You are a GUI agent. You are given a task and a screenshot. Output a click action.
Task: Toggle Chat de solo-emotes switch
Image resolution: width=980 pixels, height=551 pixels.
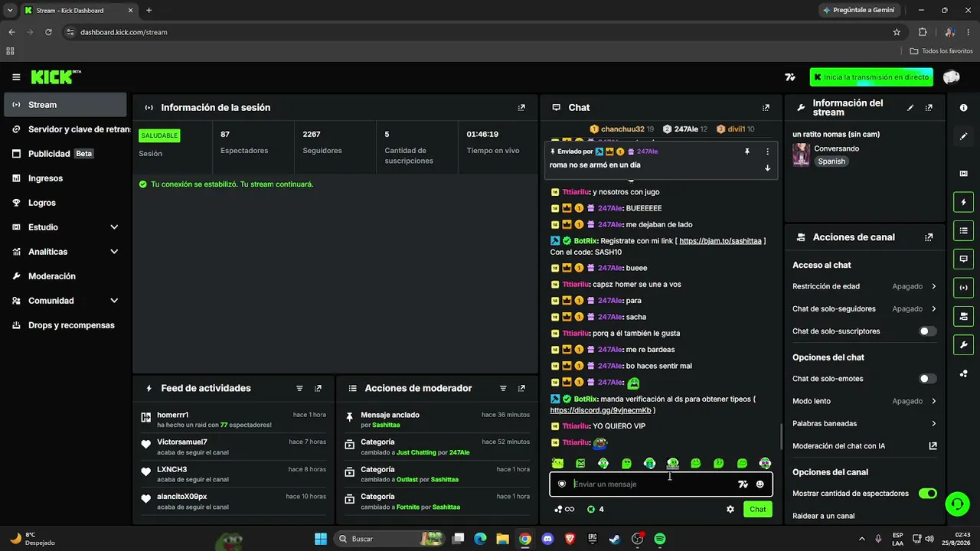click(x=927, y=379)
